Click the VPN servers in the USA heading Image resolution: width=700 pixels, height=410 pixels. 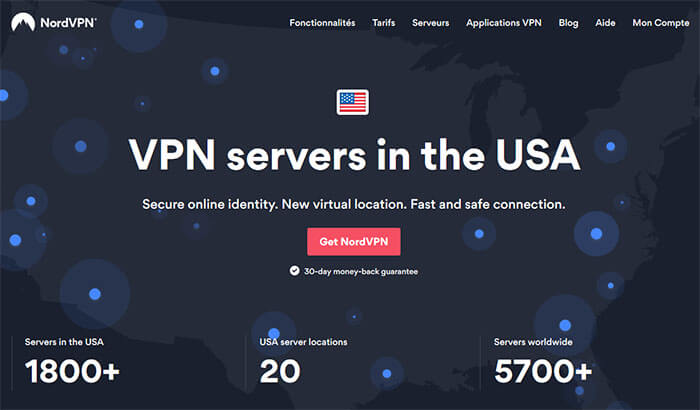pos(354,155)
